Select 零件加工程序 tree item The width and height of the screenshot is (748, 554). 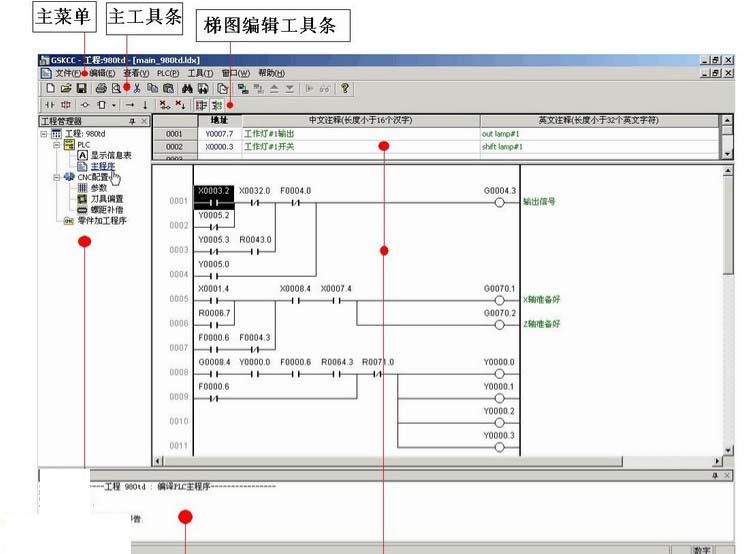pyautogui.click(x=102, y=220)
